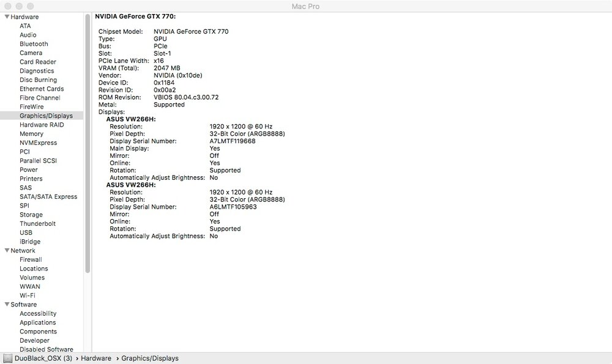Click the sidebar vertical scrollbar
The height and width of the screenshot is (364, 612).
88,141
